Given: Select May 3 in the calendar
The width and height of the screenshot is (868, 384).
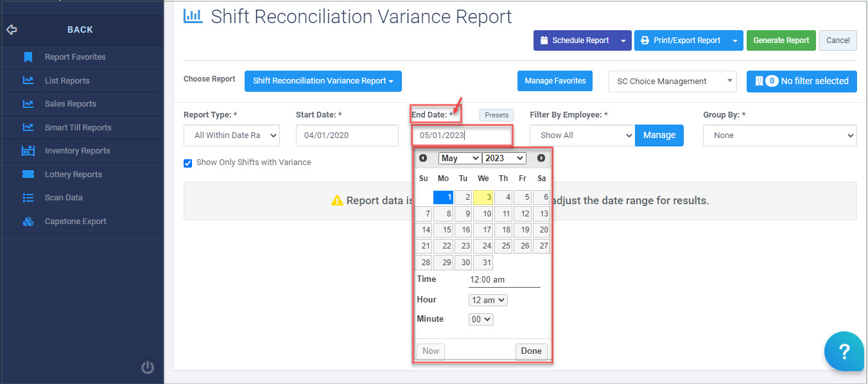Looking at the screenshot, I should (x=483, y=197).
